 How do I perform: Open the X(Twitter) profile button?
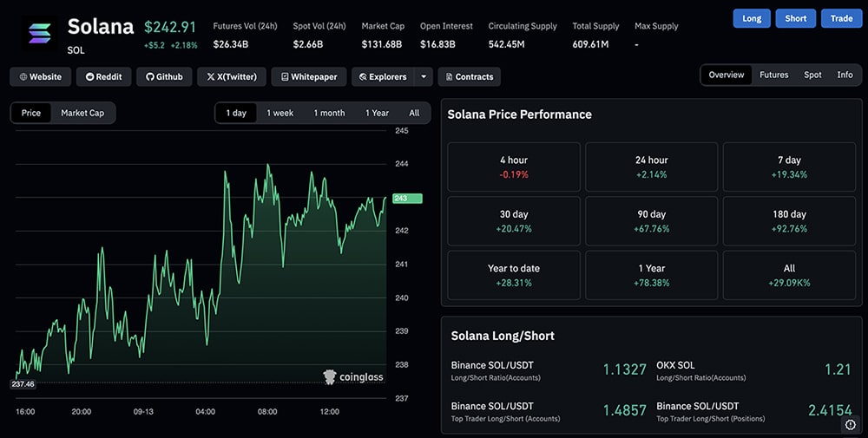coord(232,77)
